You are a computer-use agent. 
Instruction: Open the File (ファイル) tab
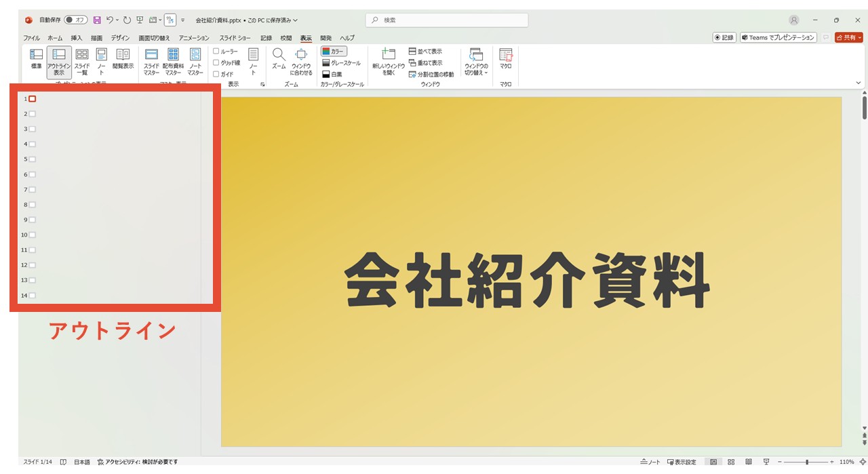[x=31, y=38]
